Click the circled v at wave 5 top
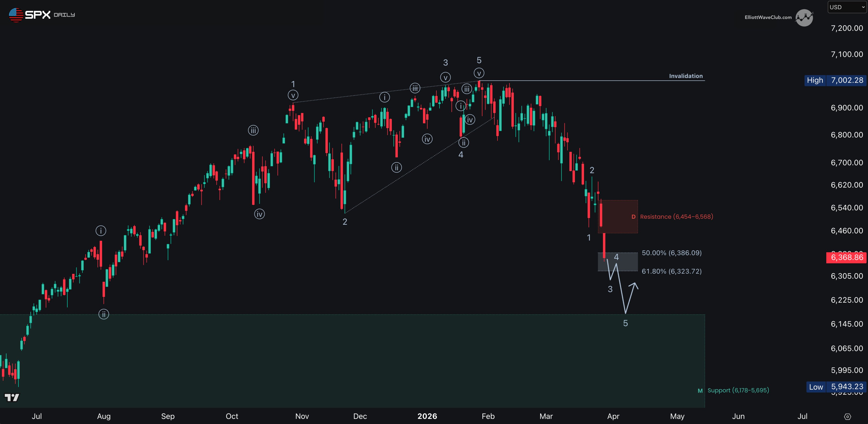This screenshot has width=868, height=424. pyautogui.click(x=479, y=73)
